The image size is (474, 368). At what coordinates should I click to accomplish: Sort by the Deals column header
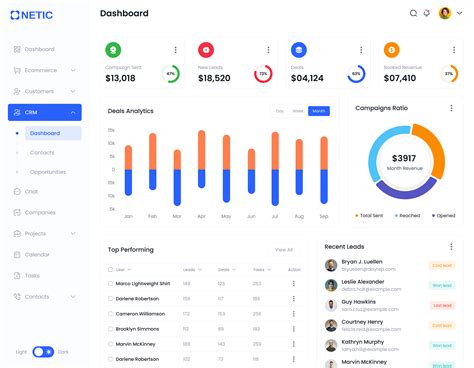point(227,270)
